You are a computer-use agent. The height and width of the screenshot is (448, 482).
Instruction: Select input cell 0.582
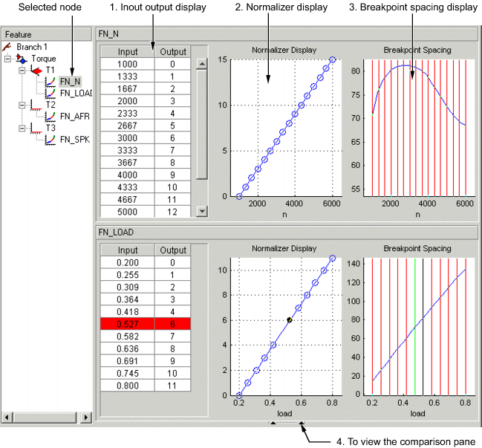[x=127, y=336]
